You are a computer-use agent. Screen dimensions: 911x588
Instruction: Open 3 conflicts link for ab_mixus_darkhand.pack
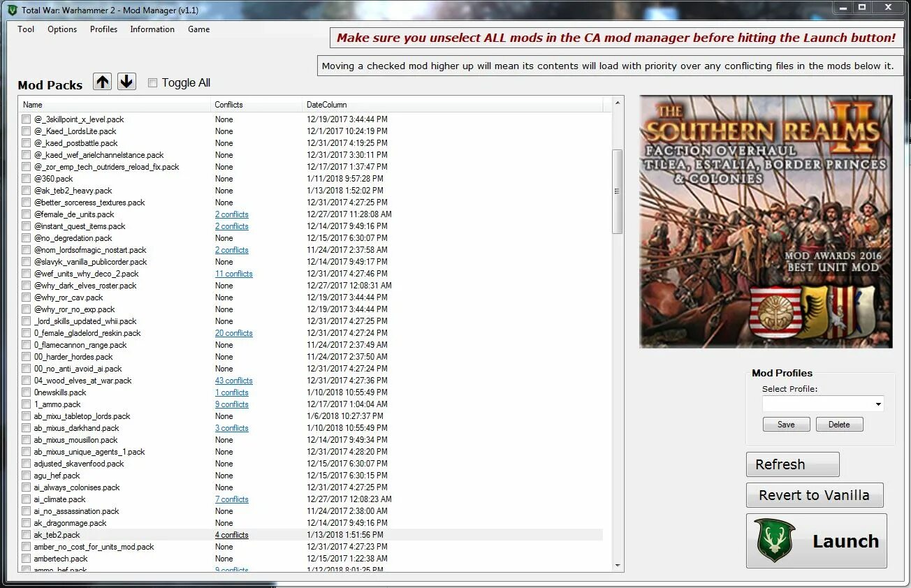click(232, 428)
